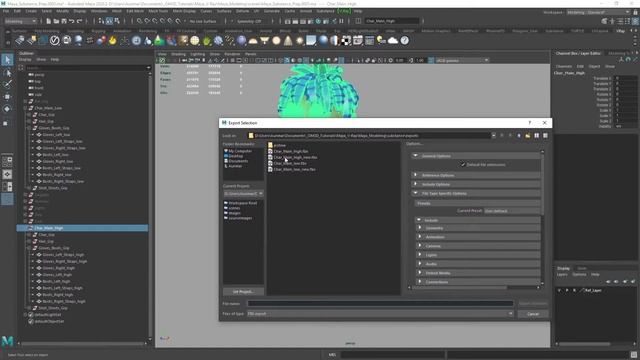Viewport: 640px width, 360px height.
Task: Open the viewport Shading menu
Action: pos(178,54)
